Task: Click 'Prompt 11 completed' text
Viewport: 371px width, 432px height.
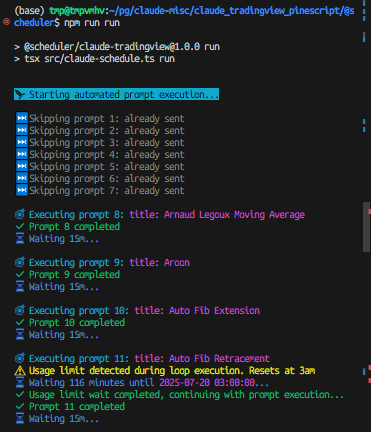Action: tap(77, 406)
